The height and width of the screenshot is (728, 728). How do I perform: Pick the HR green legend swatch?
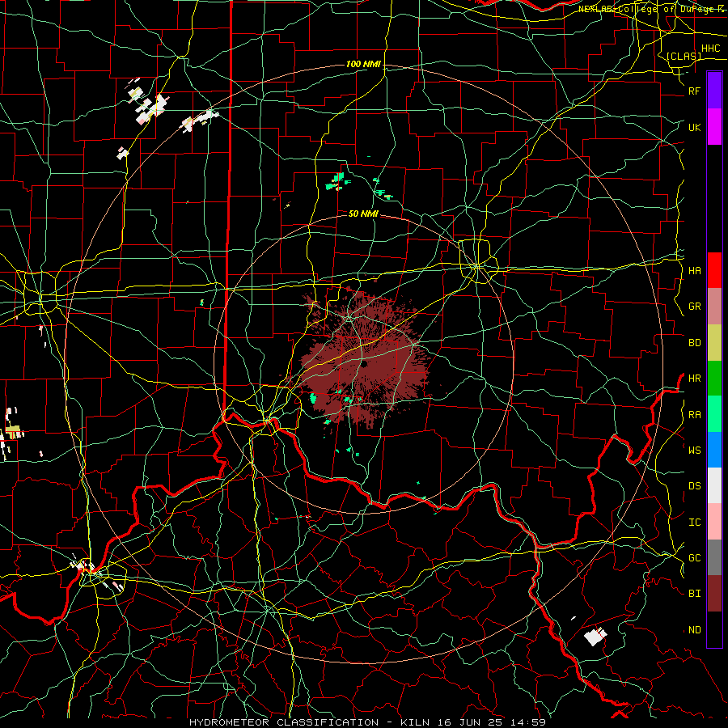click(x=714, y=379)
